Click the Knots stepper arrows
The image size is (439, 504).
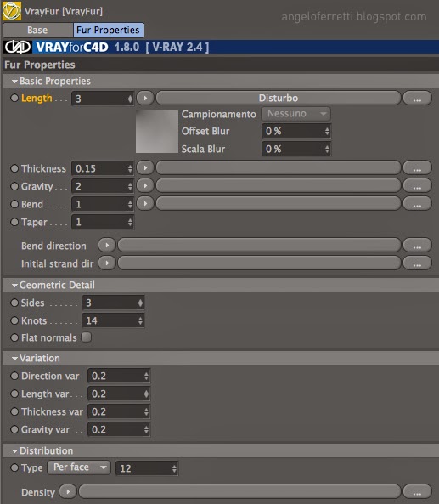[140, 320]
